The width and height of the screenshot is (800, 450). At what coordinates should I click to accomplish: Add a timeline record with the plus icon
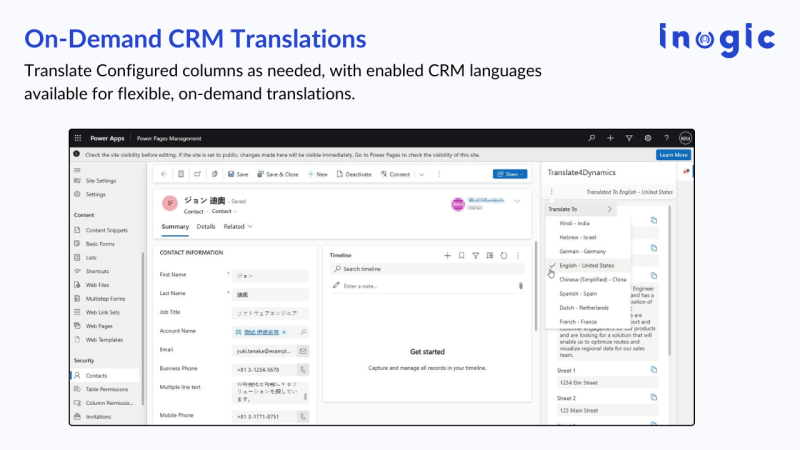(x=447, y=255)
